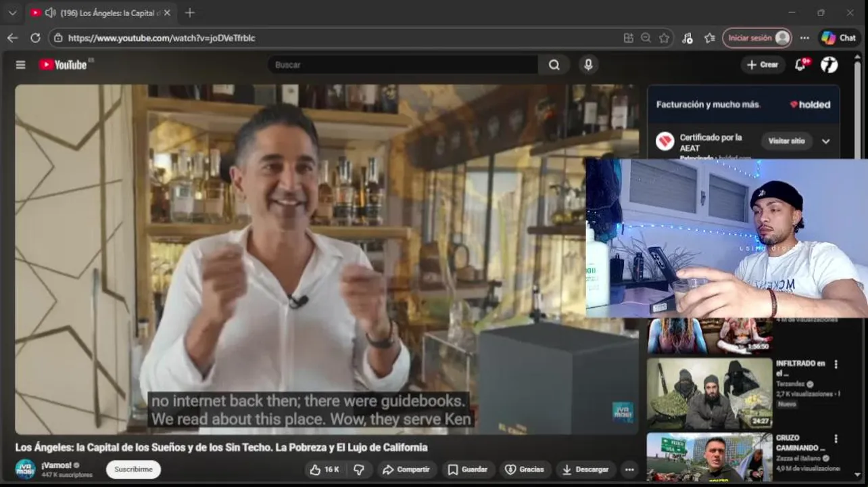This screenshot has width=868, height=487.
Task: Click the INFILTRADO en el title
Action: (800, 368)
